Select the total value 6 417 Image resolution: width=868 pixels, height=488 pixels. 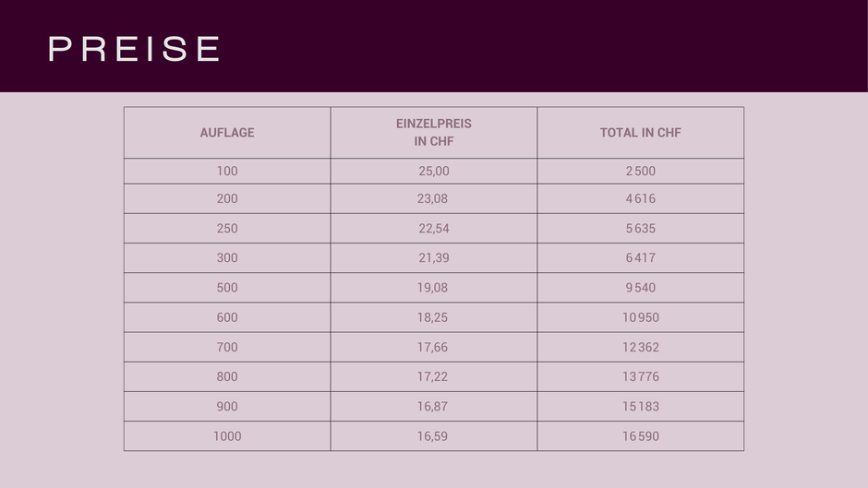coord(640,258)
